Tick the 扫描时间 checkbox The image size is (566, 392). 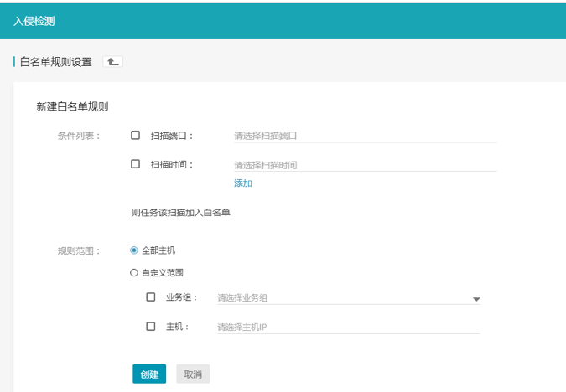[x=136, y=164]
